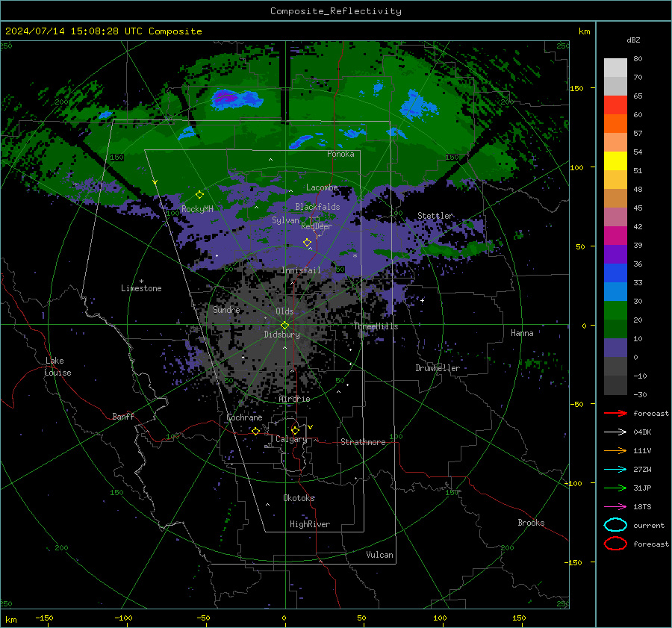Click the 'Drumheller' map label
Image resolution: width=672 pixels, height=628 pixels.
pyautogui.click(x=438, y=368)
